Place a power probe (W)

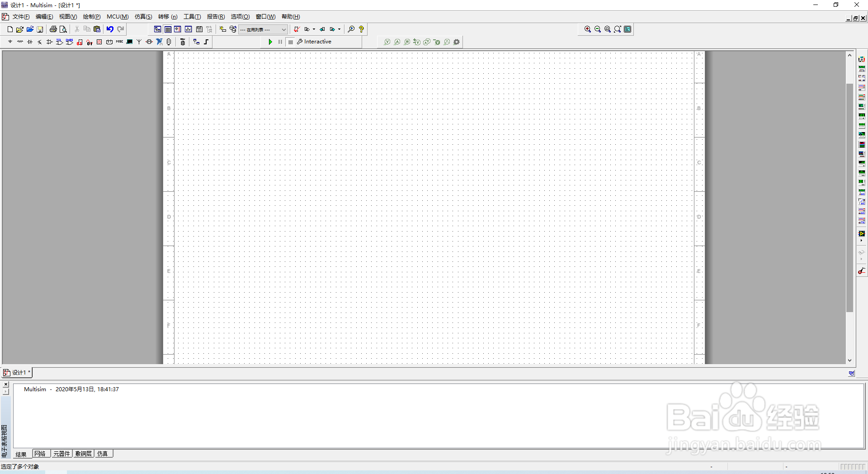(x=407, y=42)
